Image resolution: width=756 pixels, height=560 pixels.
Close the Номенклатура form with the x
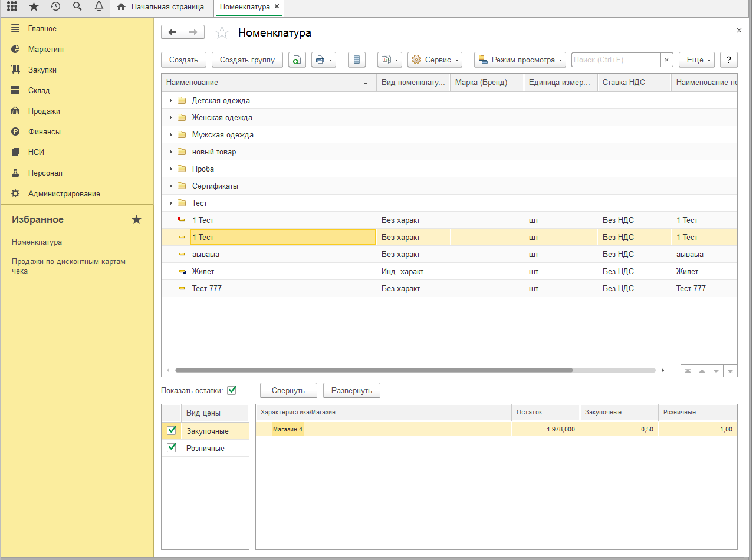[739, 29]
